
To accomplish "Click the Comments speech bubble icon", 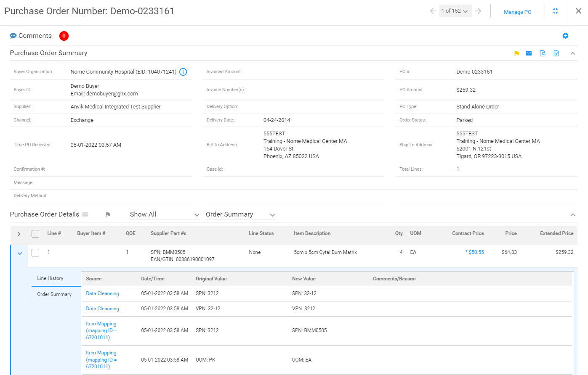I will coord(13,36).
